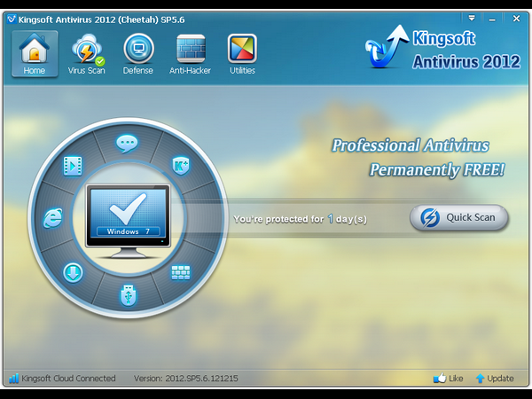
Task: Open the Defense tab
Action: click(138, 54)
